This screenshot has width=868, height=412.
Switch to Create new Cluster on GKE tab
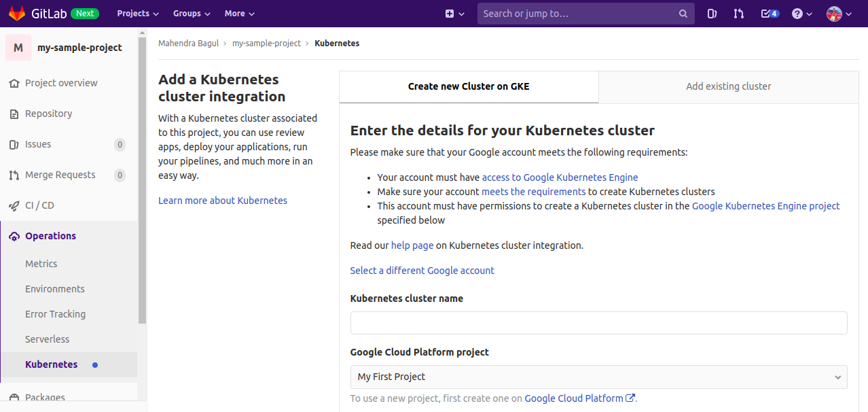point(469,87)
